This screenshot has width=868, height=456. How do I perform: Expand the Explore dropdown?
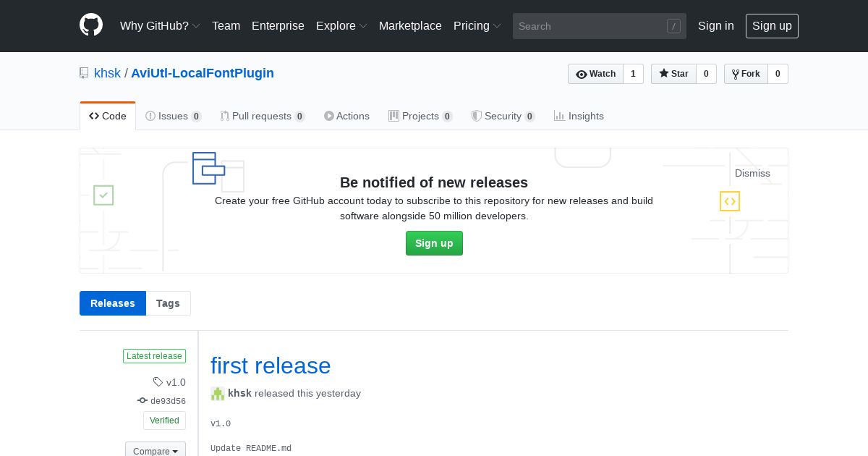coord(341,25)
